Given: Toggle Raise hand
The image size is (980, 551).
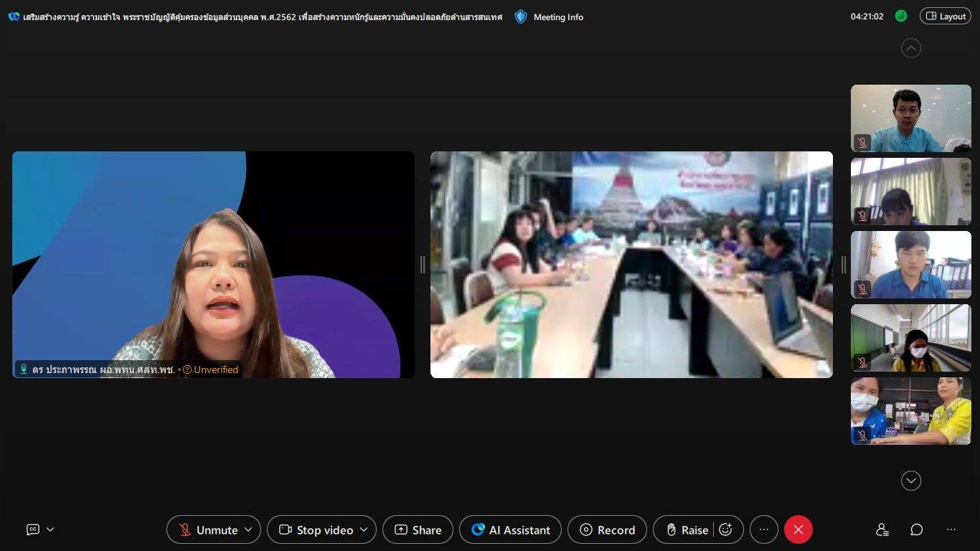Looking at the screenshot, I should point(686,529).
